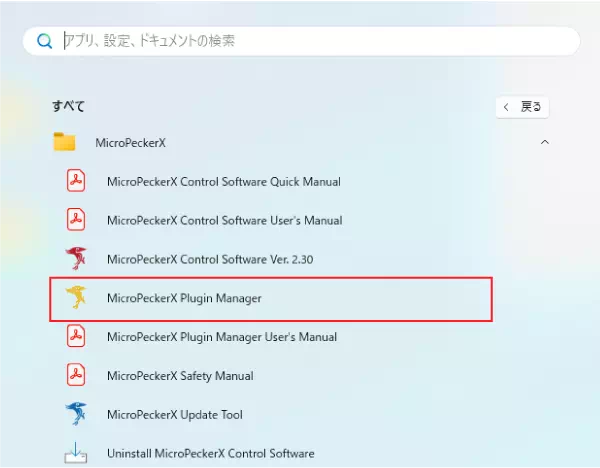600x468 pixels.
Task: Focus the app search input field
Action: coord(300,41)
